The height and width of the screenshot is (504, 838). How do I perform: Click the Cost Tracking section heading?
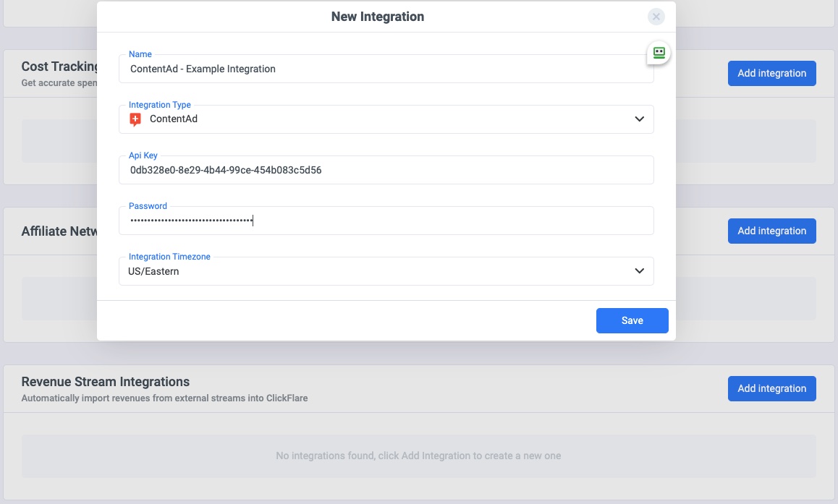pos(59,67)
